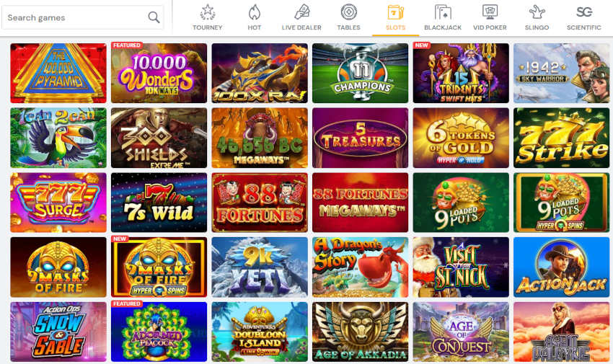
Task: Select the Slots tab
Action: coord(396,17)
